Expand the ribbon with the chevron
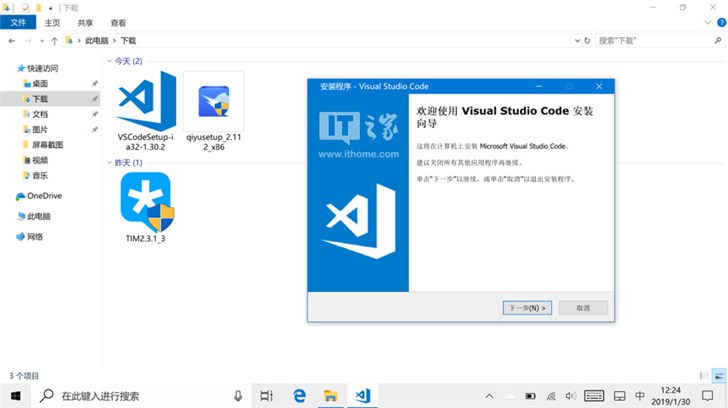Image resolution: width=728 pixels, height=408 pixels. 706,23
